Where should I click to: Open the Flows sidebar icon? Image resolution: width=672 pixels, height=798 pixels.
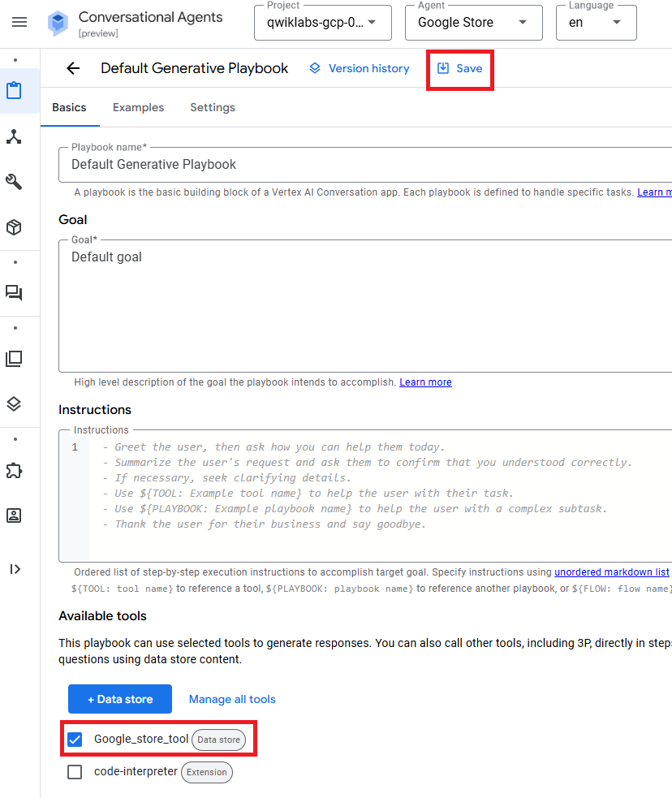tap(14, 136)
